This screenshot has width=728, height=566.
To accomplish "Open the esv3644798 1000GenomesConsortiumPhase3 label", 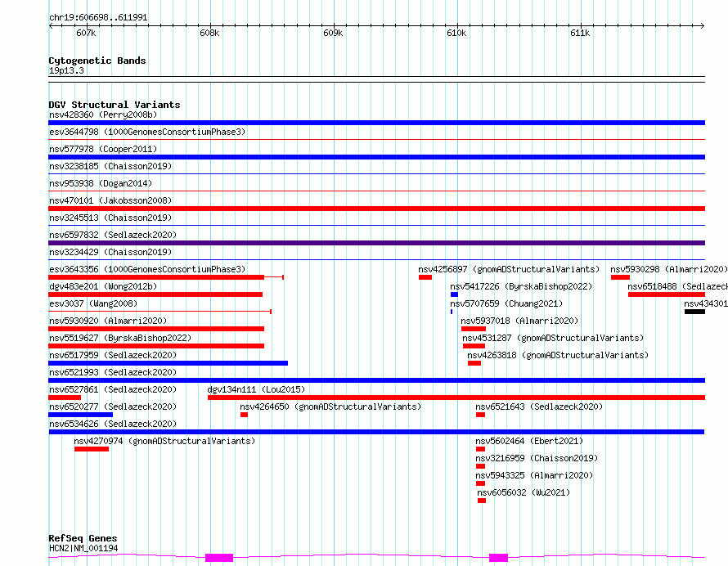I will (147, 132).
